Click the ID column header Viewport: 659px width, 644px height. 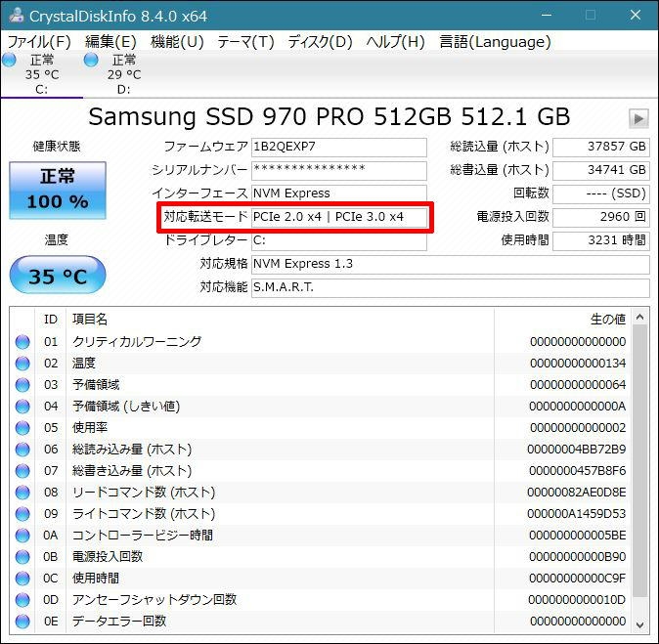[x=51, y=320]
